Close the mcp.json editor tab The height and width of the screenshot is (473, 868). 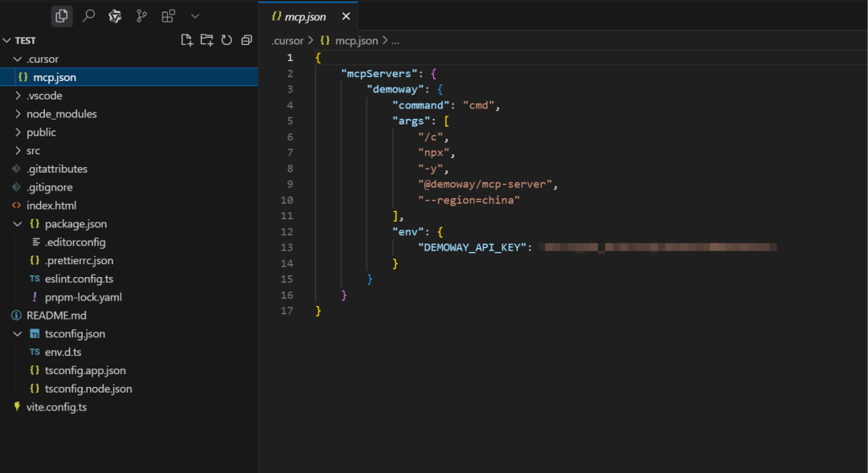pyautogui.click(x=346, y=17)
